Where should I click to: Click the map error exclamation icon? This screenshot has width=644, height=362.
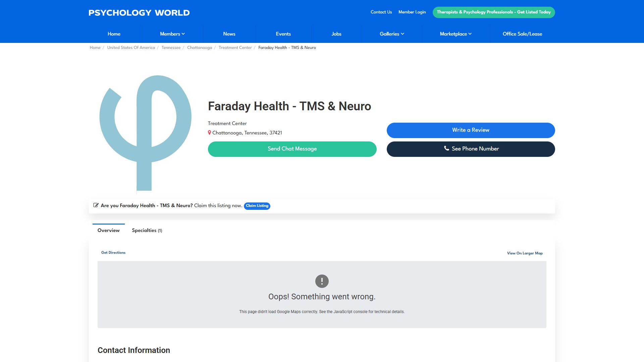(322, 281)
